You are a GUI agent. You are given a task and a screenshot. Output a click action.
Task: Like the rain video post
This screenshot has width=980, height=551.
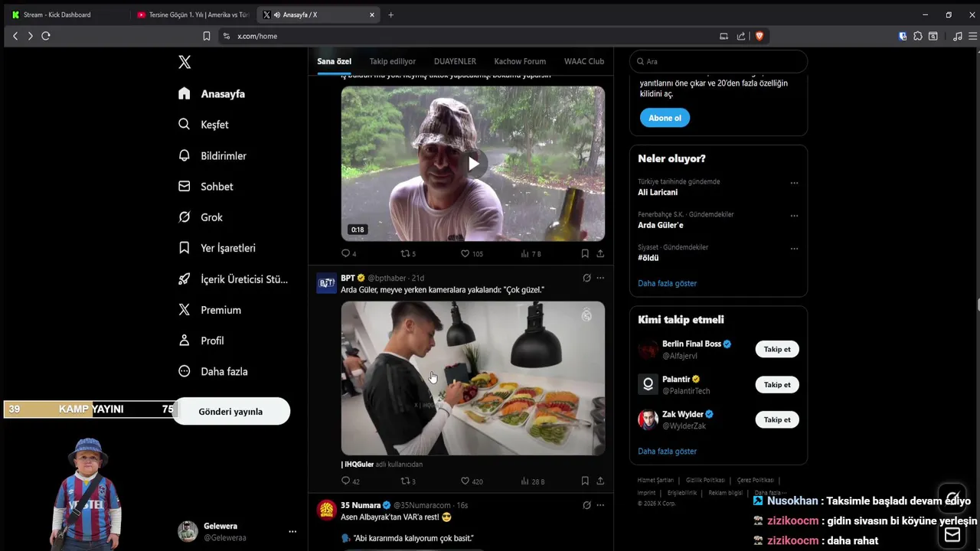(471, 253)
